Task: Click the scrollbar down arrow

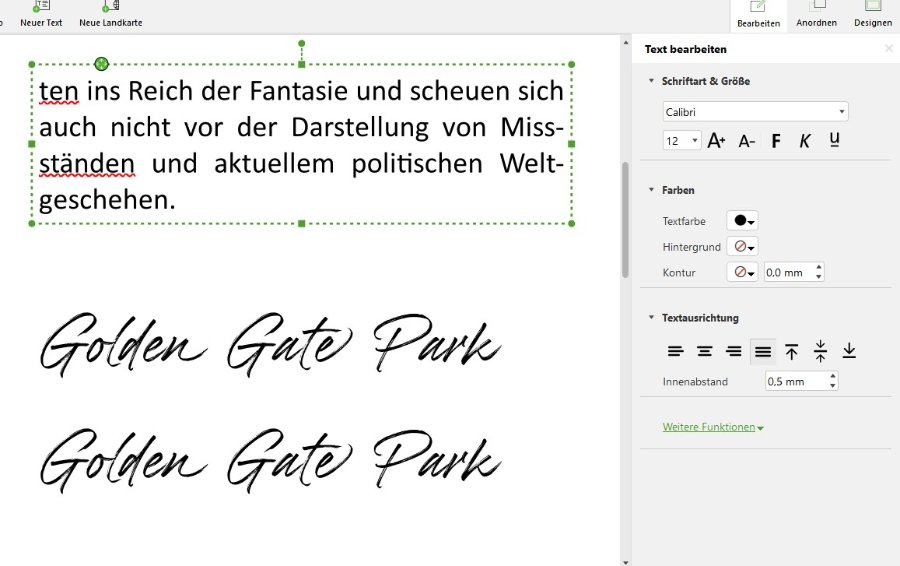Action: 625,563
